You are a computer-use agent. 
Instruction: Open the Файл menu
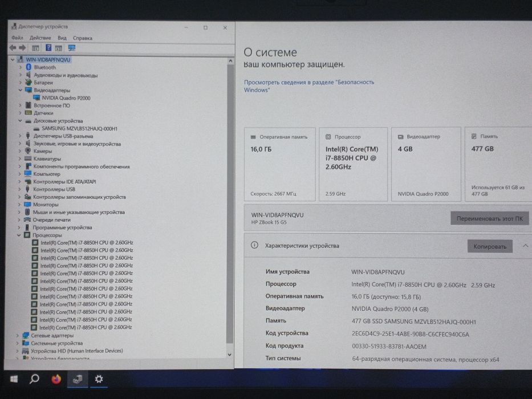(x=17, y=38)
